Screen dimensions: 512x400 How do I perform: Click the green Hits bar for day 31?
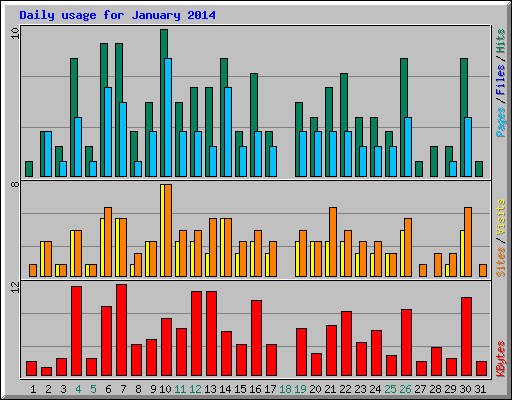(x=479, y=169)
